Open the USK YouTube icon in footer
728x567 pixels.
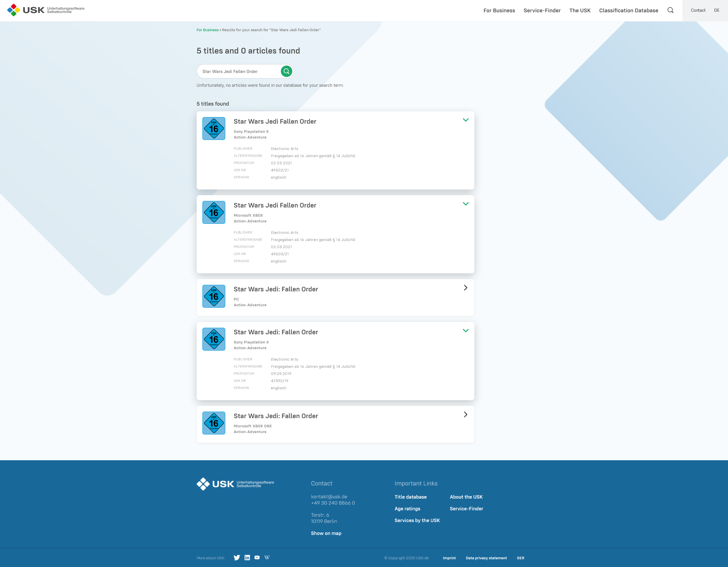pos(257,557)
